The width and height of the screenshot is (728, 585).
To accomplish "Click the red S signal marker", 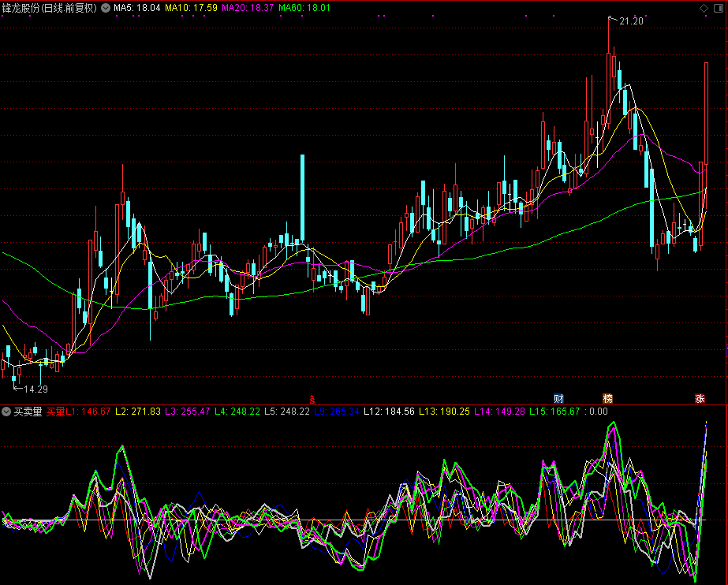I will tap(312, 399).
